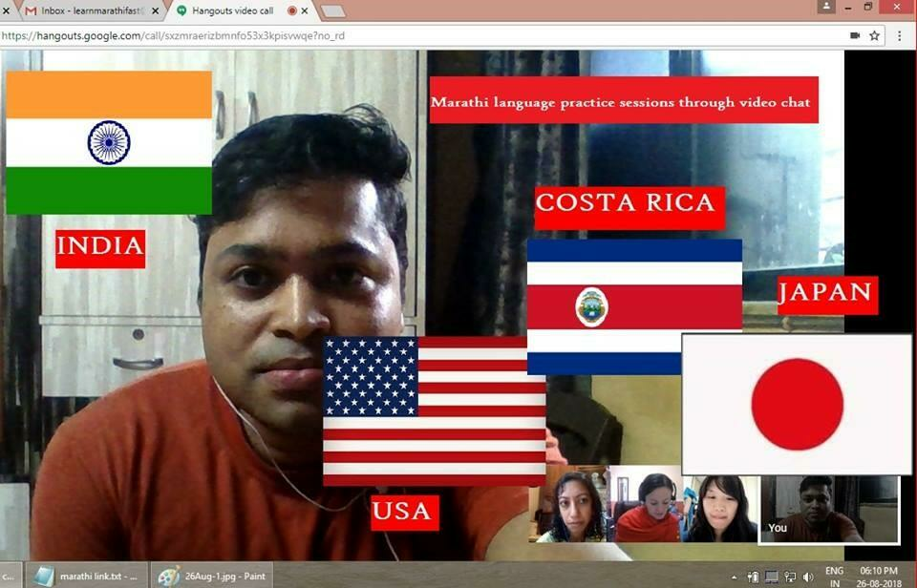Screen dimensions: 917x588
Task: Select the leftmost participant video thumbnail
Action: pos(570,509)
